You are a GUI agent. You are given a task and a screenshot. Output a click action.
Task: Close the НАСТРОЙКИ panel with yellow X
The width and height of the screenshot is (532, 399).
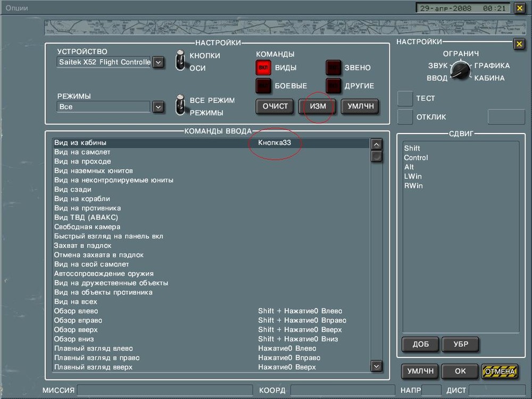(x=519, y=44)
